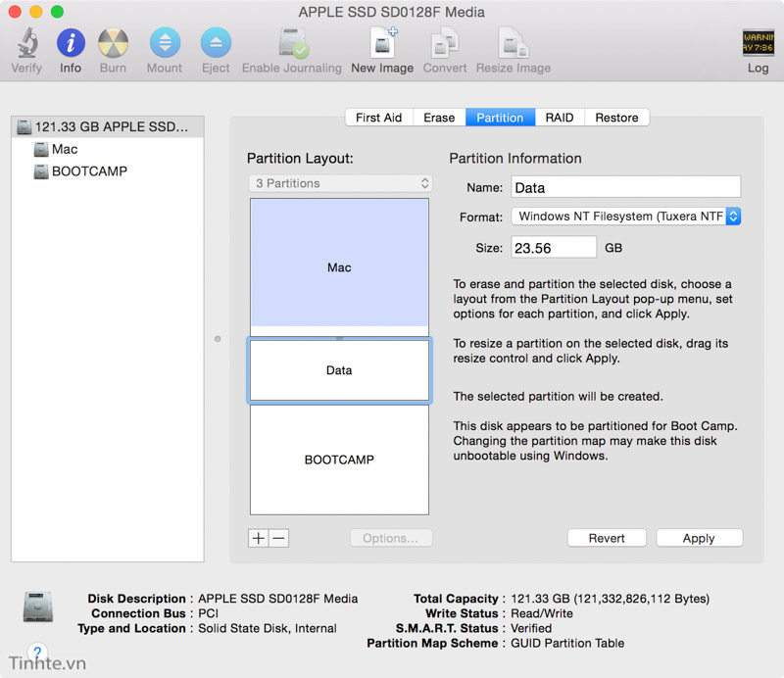Click the partition Size field

tap(554, 248)
